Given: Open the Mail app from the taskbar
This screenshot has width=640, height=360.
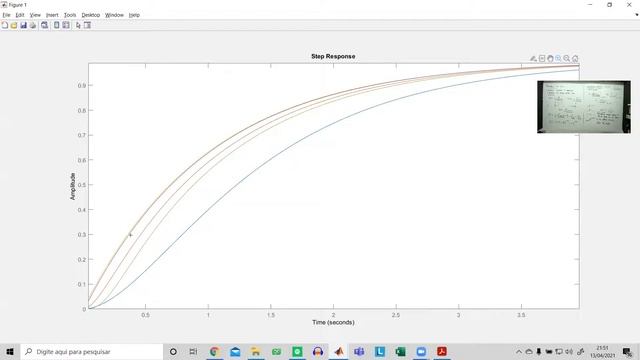Looking at the screenshot, I should point(235,351).
